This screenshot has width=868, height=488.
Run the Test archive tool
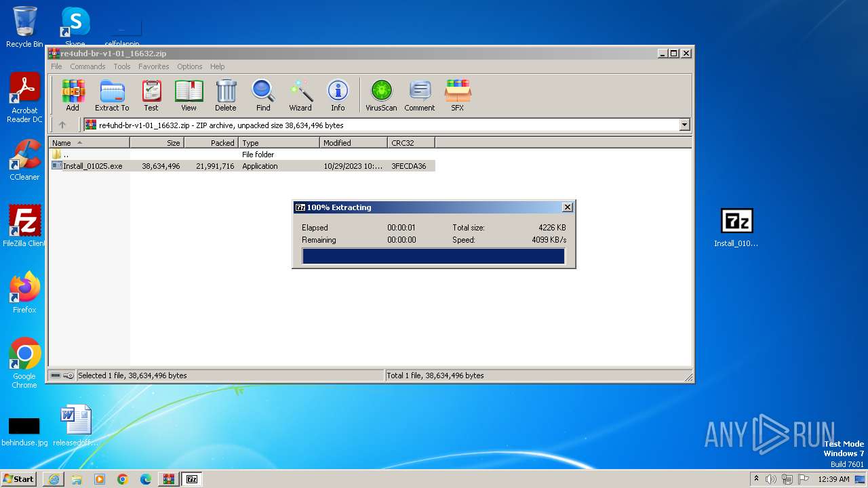pos(151,95)
